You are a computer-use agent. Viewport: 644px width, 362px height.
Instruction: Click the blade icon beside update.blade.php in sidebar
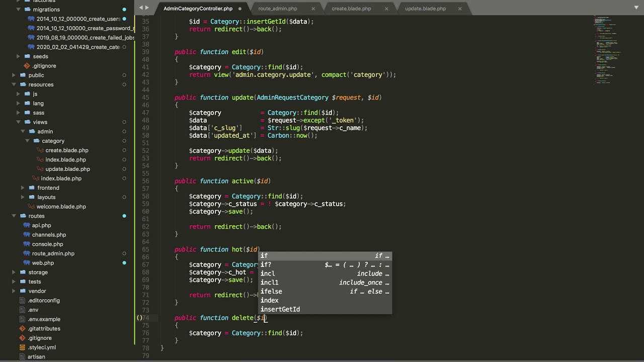coord(41,169)
